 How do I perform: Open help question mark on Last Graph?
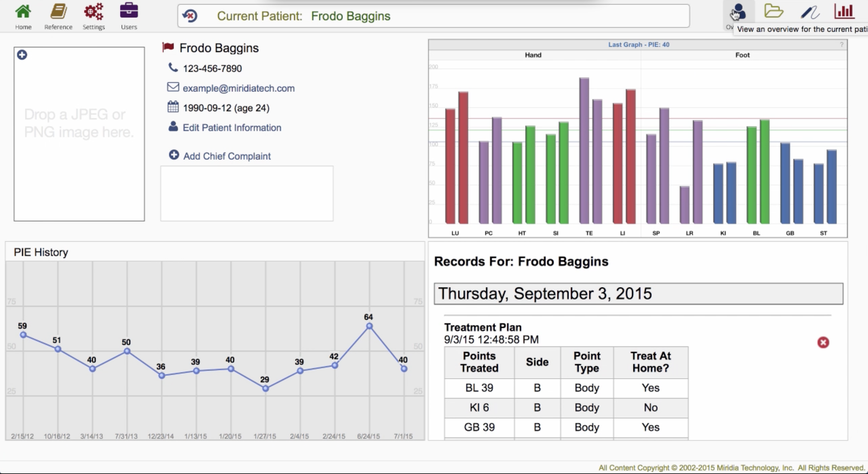tap(841, 44)
